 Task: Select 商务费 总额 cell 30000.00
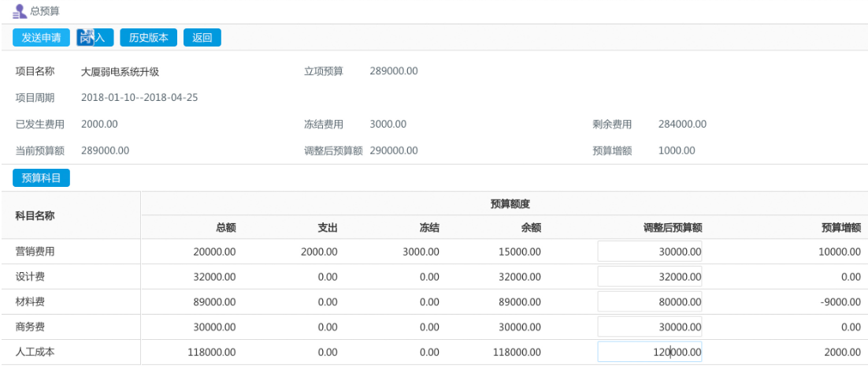click(x=215, y=327)
